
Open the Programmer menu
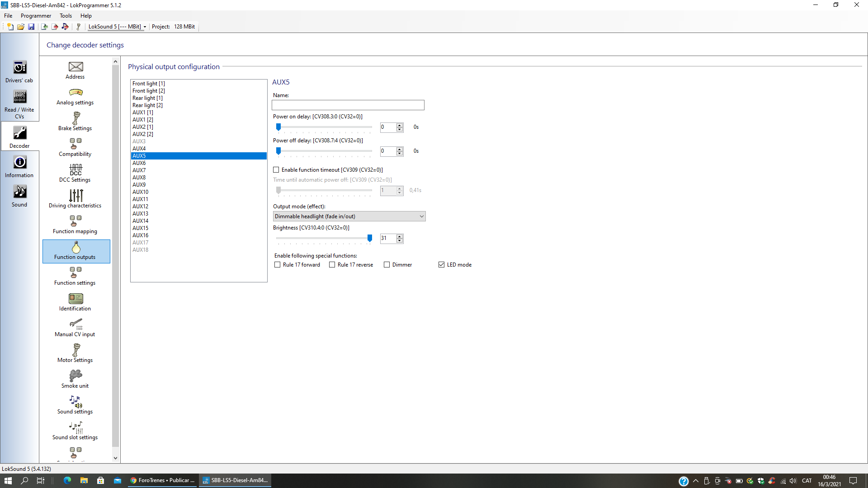point(36,16)
